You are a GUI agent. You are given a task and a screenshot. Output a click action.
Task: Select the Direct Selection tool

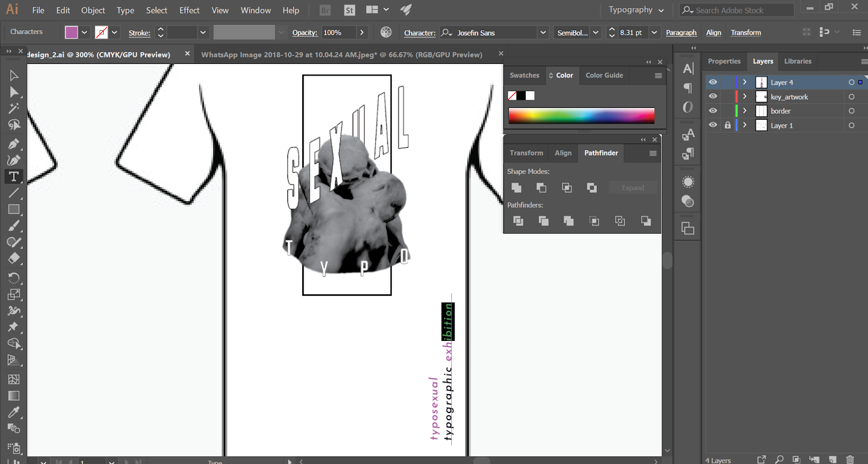pyautogui.click(x=14, y=92)
